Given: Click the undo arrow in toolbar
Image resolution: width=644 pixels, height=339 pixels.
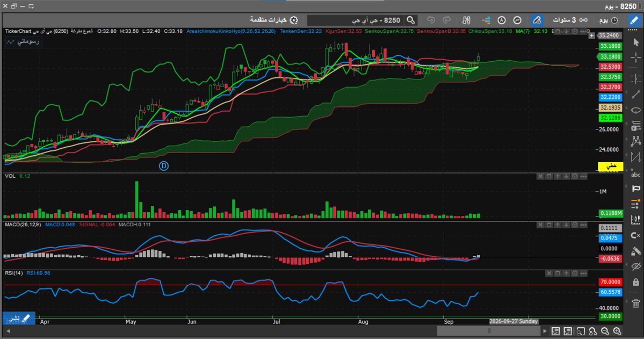Looking at the screenshot, I should pos(430,20).
